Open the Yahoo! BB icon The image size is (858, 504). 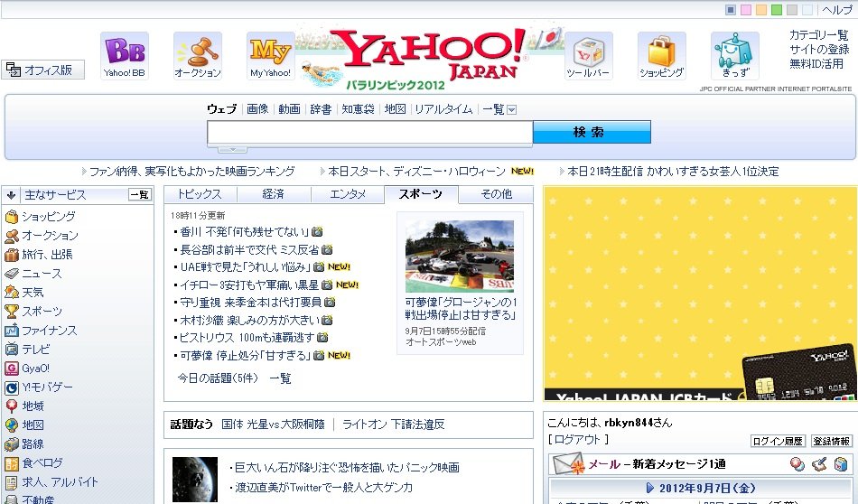pyautogui.click(x=125, y=55)
